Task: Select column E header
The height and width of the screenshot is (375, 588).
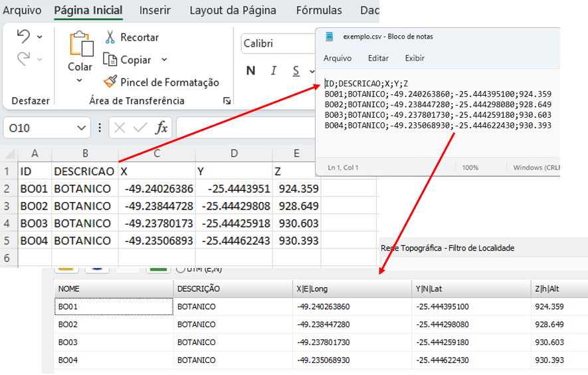Action: click(x=296, y=154)
